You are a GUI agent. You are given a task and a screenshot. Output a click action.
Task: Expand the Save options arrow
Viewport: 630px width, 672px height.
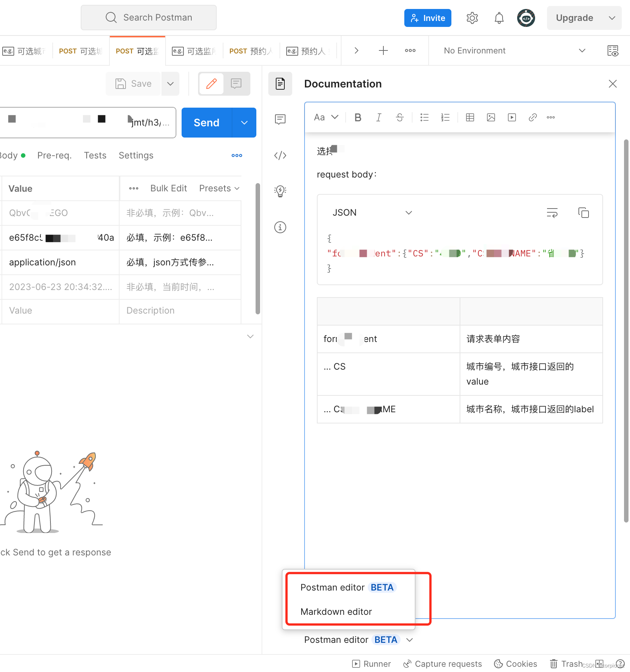pyautogui.click(x=170, y=84)
